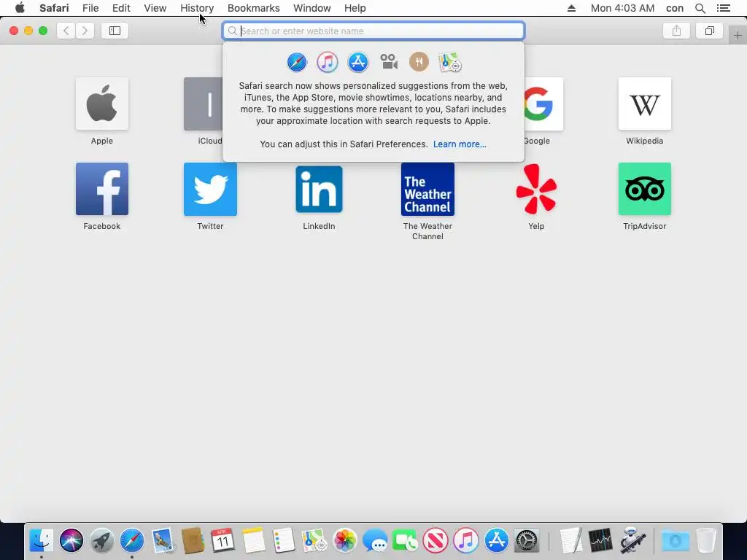Open TextEdit in the Dock
747x560 pixels.
570,540
